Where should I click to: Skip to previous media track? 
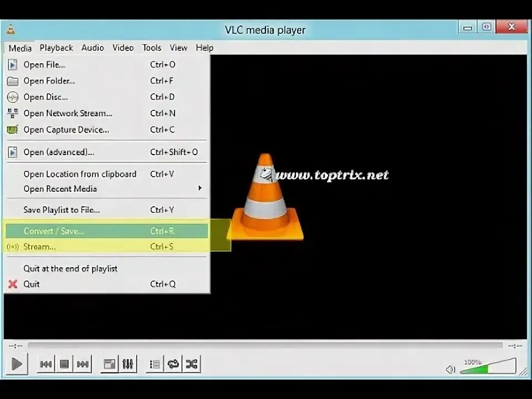point(46,364)
